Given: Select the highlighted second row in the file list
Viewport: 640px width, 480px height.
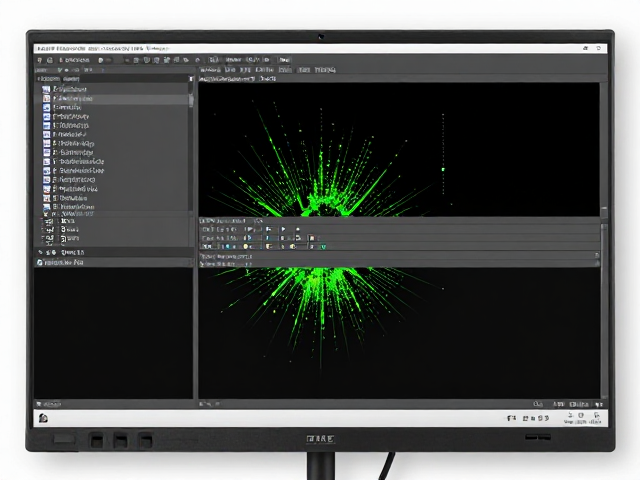Looking at the screenshot, I should coord(112,99).
